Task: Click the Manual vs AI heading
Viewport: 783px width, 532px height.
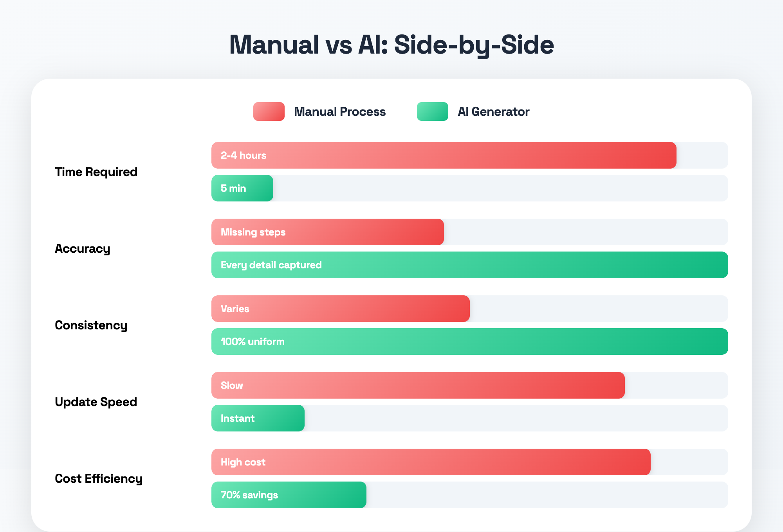Action: 391,45
